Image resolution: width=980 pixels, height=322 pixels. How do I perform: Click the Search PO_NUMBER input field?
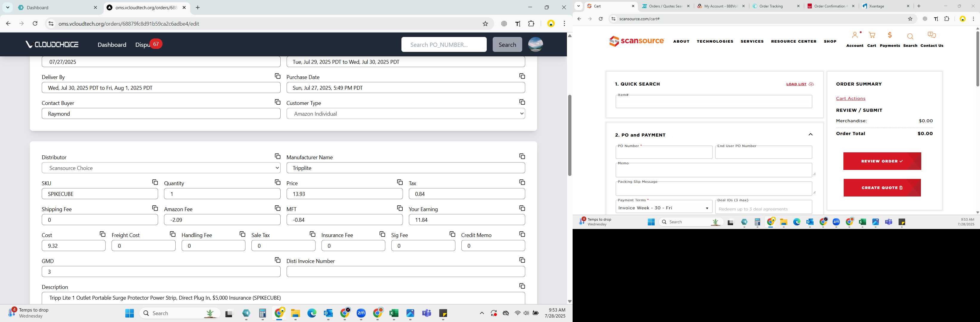coord(443,44)
